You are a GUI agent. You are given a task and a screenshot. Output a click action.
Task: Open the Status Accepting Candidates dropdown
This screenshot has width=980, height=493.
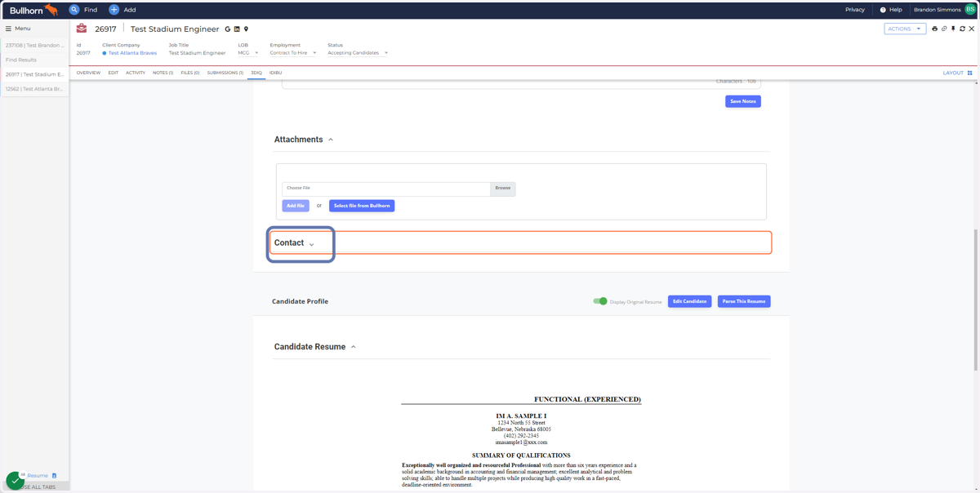pyautogui.click(x=358, y=53)
